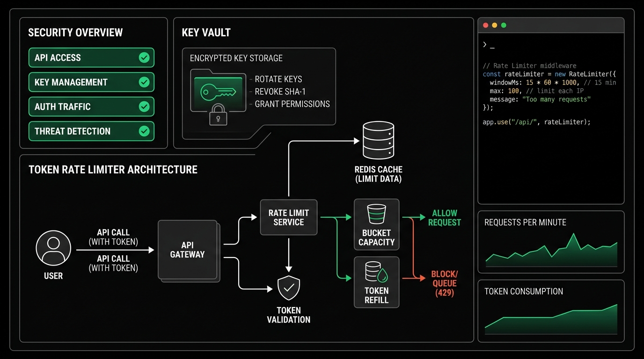
Task: Click the Token Validation shield icon
Action: point(289,288)
